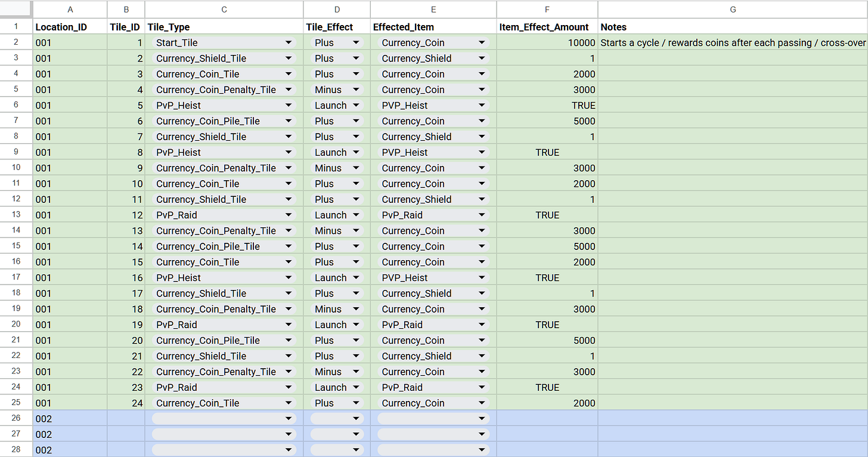Select the centered TRUE cell in row 9
The width and height of the screenshot is (868, 457).
pos(547,153)
